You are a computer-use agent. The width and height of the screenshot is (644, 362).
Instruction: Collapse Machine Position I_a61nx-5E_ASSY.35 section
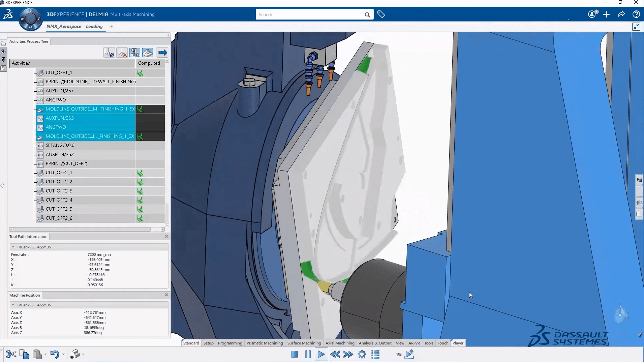point(13,305)
